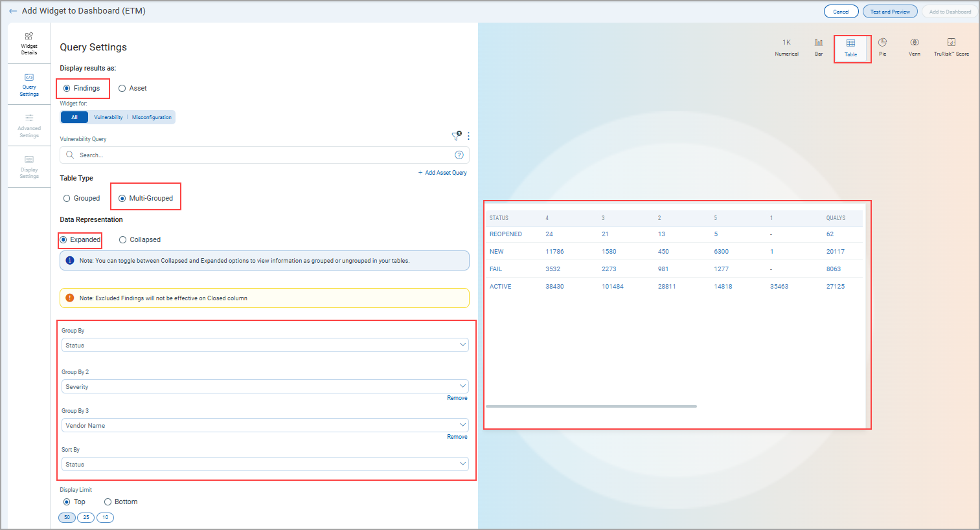The height and width of the screenshot is (530, 980).
Task: Select the 1K Numerical visualization
Action: (786, 47)
